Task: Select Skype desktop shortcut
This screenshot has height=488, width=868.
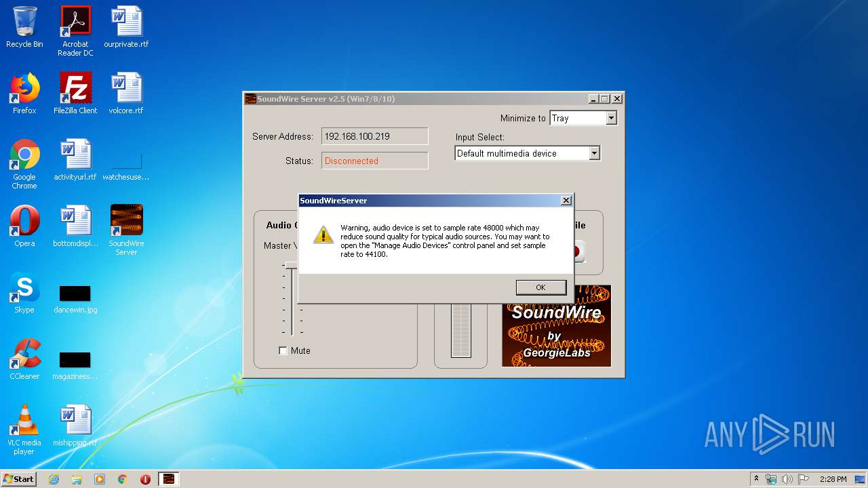Action: coord(24,293)
